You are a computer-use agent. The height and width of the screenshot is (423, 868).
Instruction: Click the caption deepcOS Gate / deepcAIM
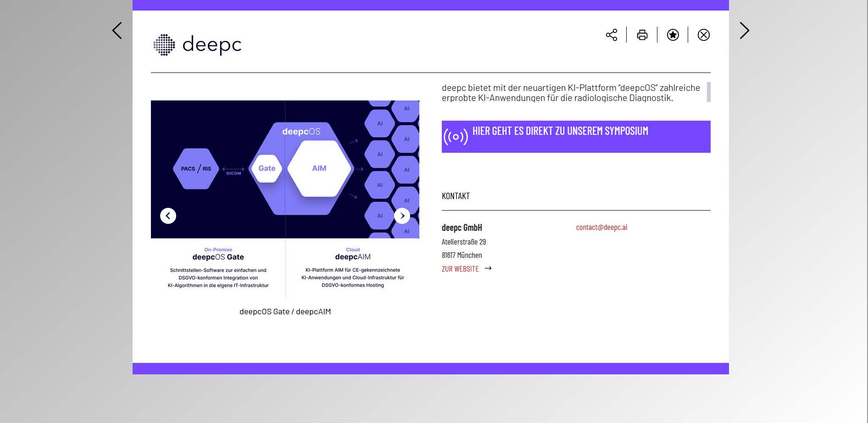[x=285, y=312]
